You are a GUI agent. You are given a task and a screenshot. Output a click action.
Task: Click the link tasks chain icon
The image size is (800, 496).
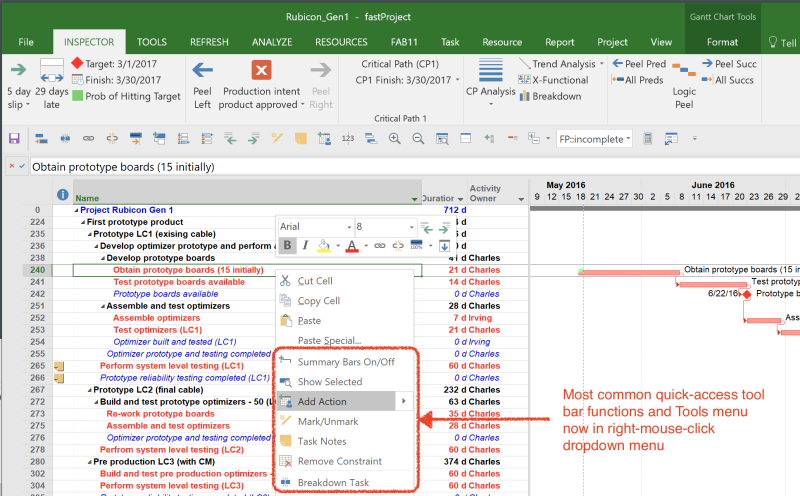pos(88,138)
